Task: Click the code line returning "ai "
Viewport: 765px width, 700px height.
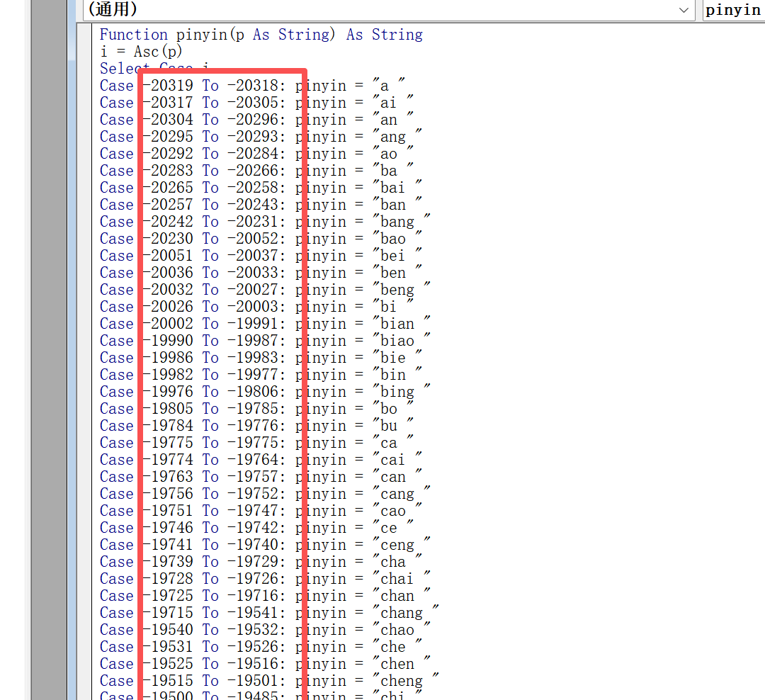Action: point(256,103)
